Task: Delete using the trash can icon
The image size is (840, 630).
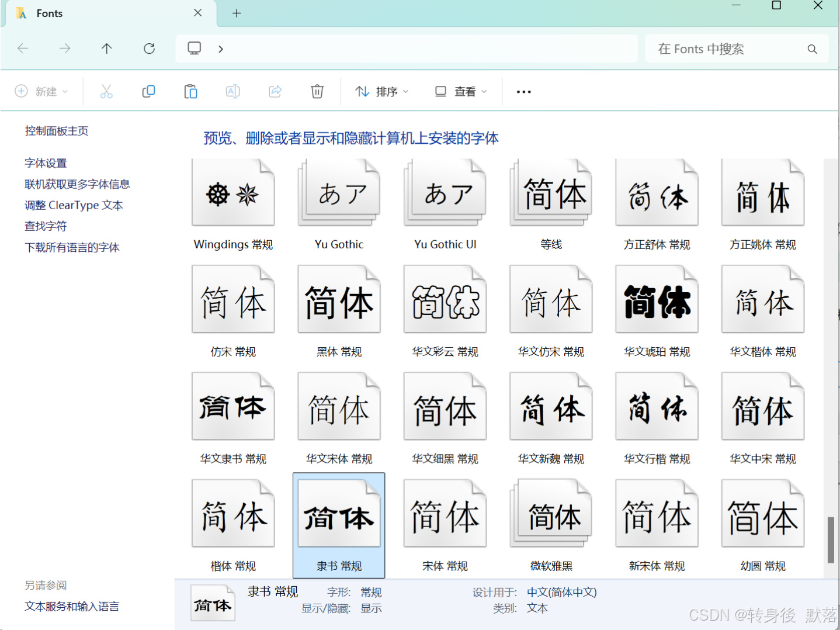Action: pos(317,91)
